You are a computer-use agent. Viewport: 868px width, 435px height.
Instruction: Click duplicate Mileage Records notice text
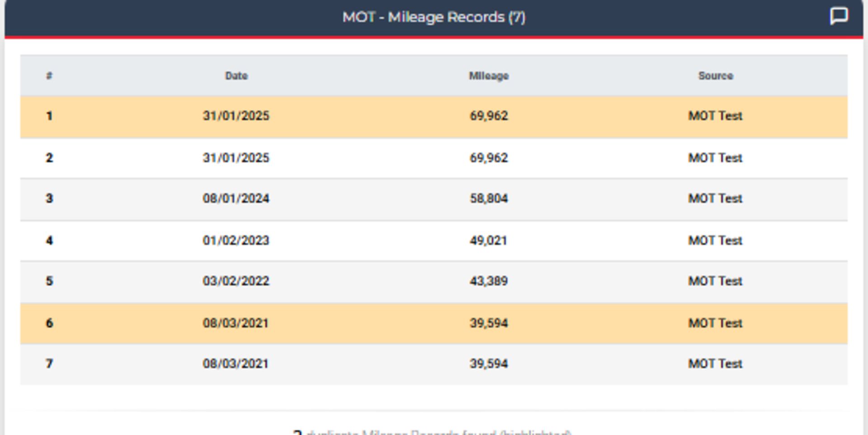click(x=433, y=432)
